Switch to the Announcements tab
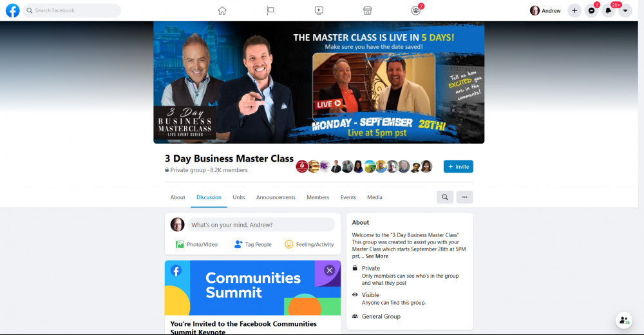Image resolution: width=644 pixels, height=335 pixels. point(276,197)
